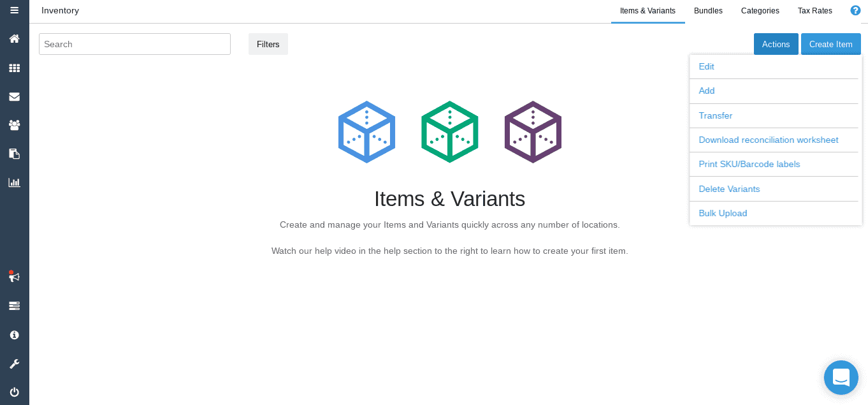Open the wrench settings icon
Image resolution: width=868 pixels, height=405 pixels.
point(14,364)
